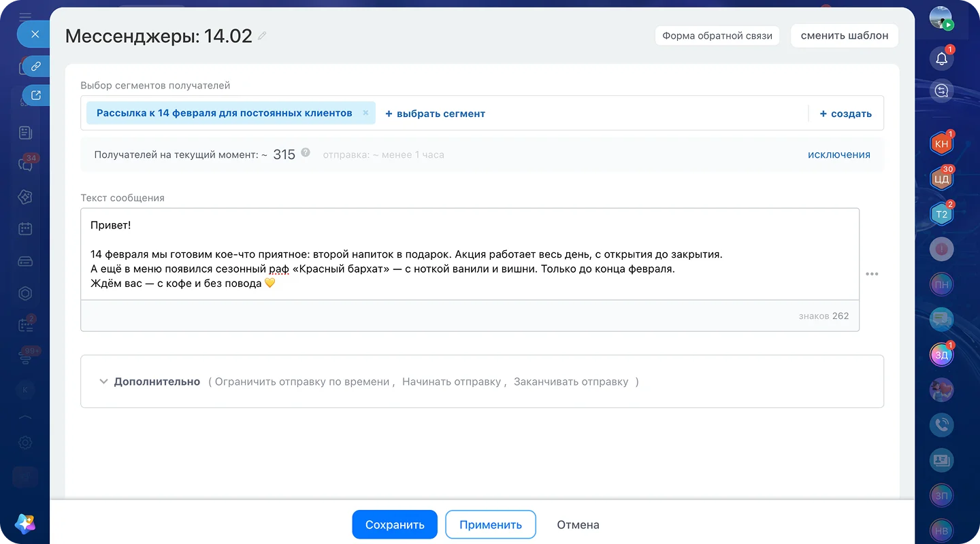Open the page in a new window icon

click(x=36, y=96)
